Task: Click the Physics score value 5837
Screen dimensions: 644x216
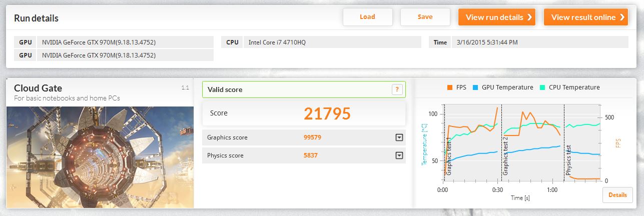Action: tap(311, 155)
